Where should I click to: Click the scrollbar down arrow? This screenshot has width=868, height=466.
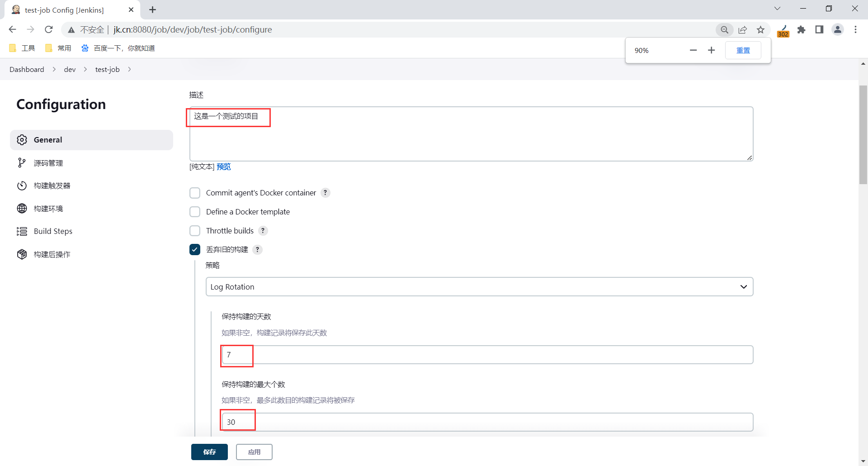863,461
